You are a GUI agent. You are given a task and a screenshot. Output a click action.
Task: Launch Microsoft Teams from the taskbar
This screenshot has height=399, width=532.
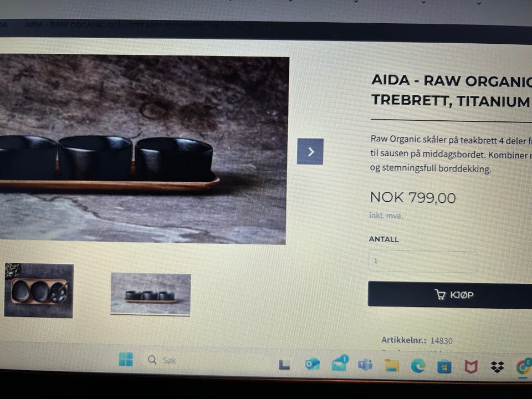pyautogui.click(x=365, y=365)
